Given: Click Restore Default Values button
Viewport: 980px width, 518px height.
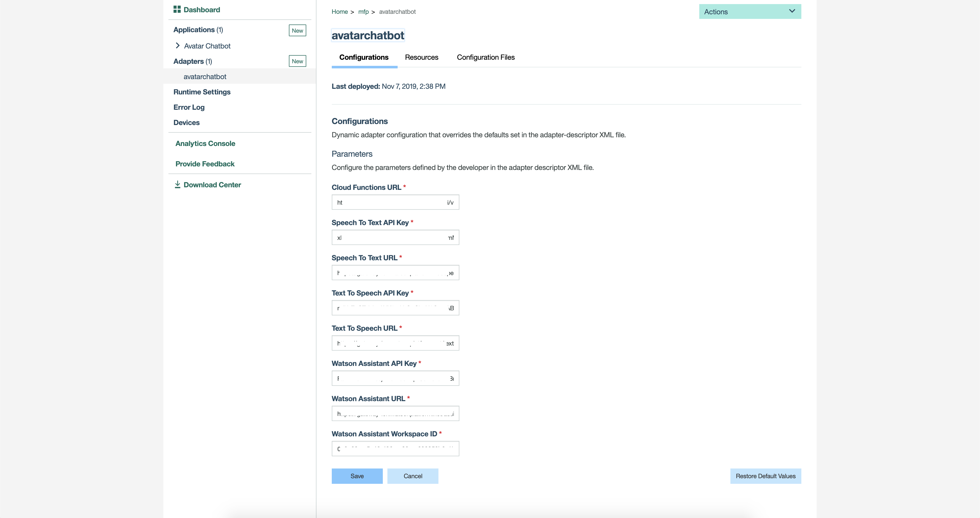Looking at the screenshot, I should pyautogui.click(x=765, y=476).
